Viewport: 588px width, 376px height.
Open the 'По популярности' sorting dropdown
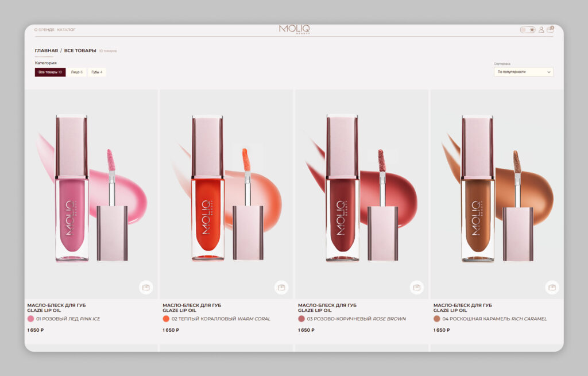point(524,72)
